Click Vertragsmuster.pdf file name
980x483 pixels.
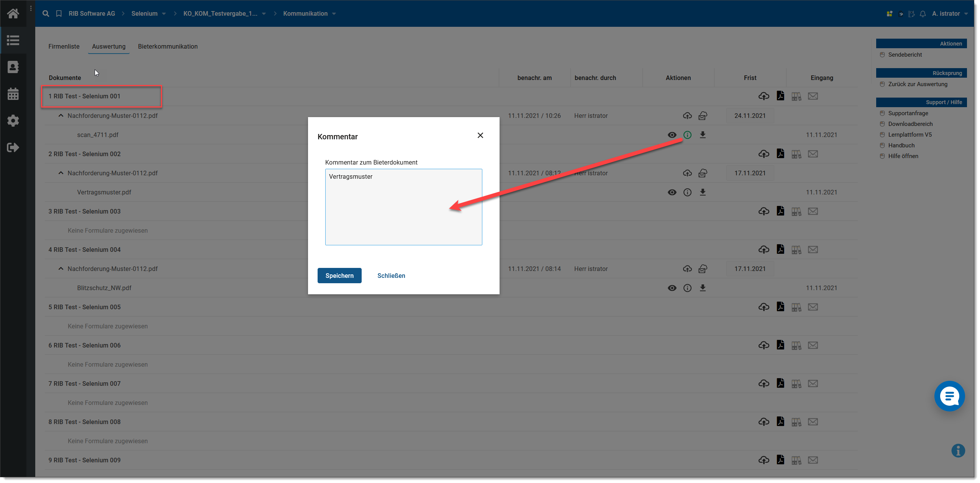tap(104, 192)
